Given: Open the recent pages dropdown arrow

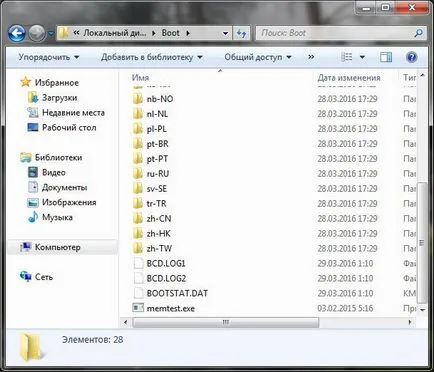Looking at the screenshot, I should point(51,33).
